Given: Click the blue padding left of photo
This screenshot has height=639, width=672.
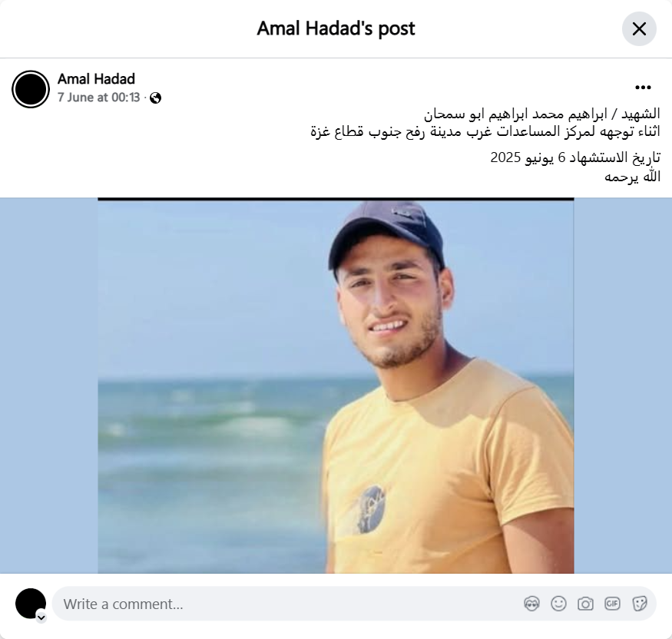Looking at the screenshot, I should click(49, 386).
